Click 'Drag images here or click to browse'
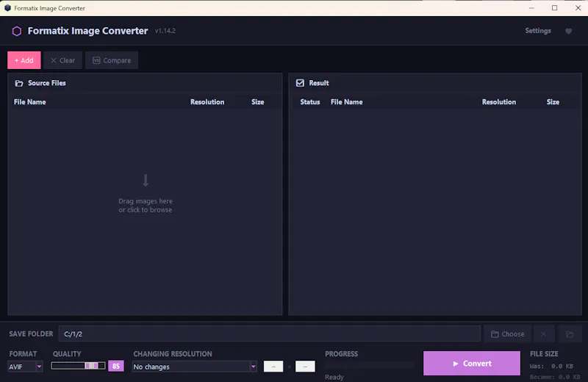 146,206
